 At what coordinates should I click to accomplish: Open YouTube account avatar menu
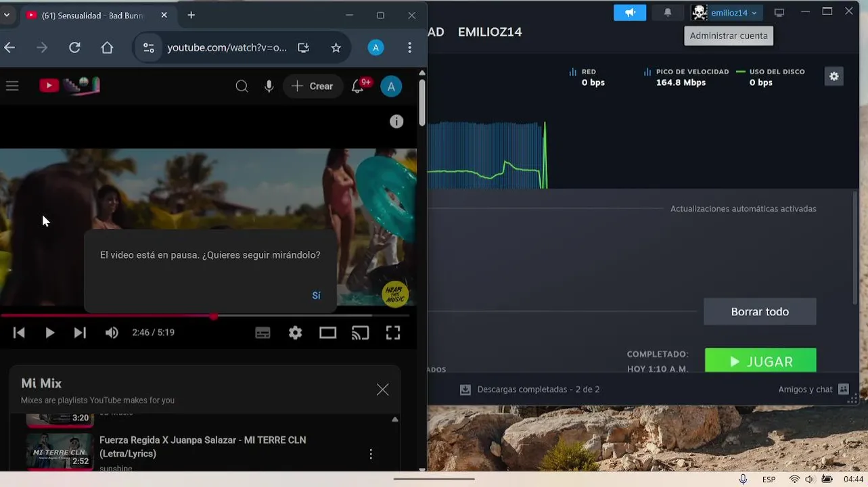click(x=391, y=86)
